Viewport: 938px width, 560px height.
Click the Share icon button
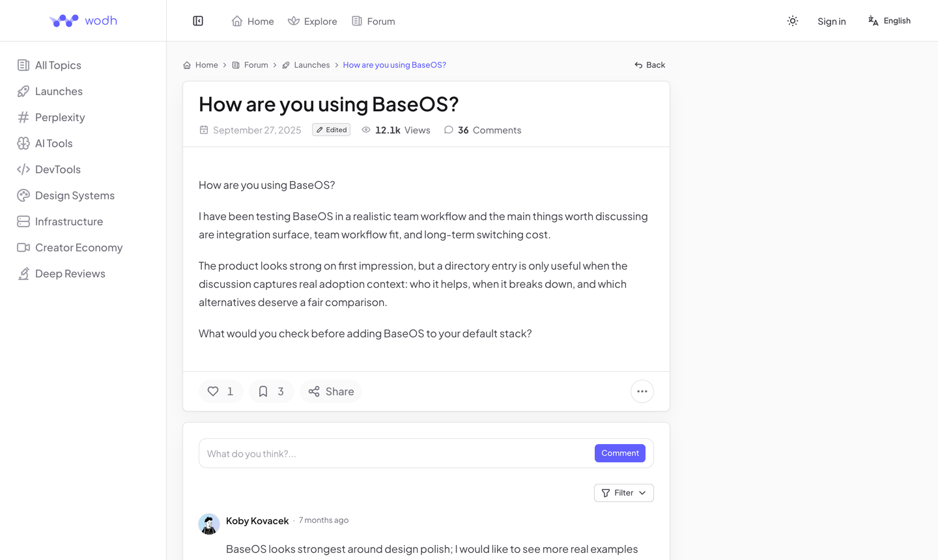click(x=331, y=391)
